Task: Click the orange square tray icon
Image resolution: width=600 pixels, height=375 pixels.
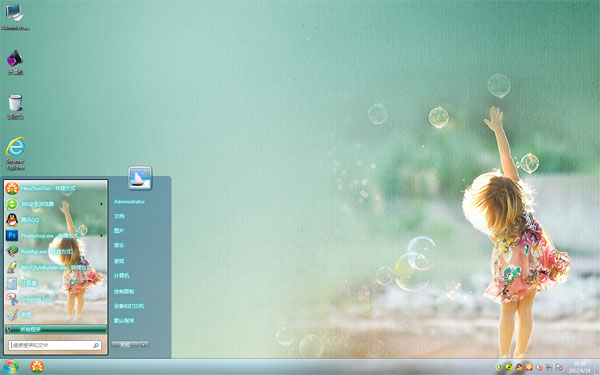Action: (x=529, y=367)
